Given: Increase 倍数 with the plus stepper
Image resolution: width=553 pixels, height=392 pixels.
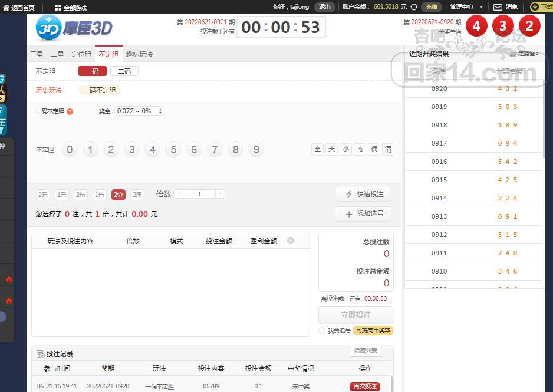Looking at the screenshot, I should click(220, 193).
